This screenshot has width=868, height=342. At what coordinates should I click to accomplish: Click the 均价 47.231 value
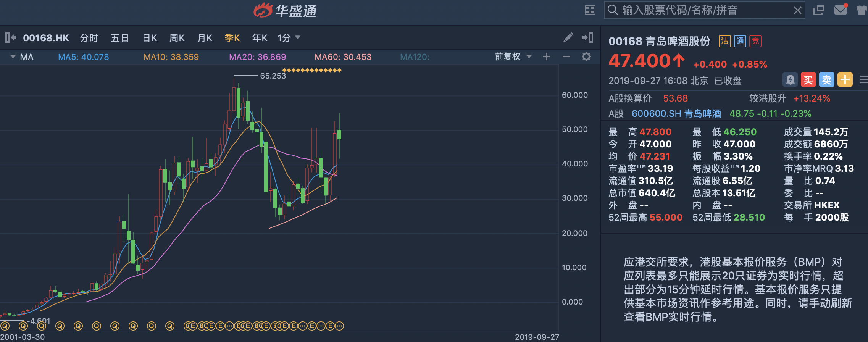coord(655,156)
